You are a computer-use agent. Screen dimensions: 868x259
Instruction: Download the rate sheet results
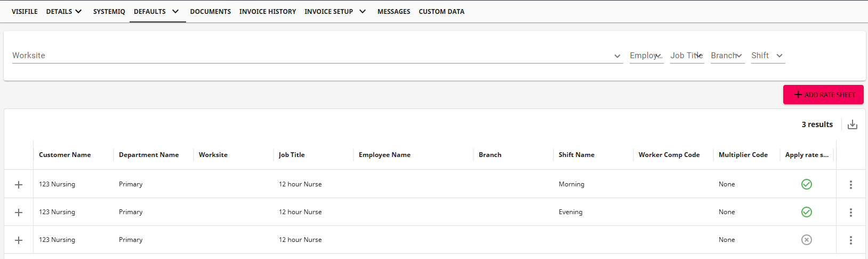coord(853,124)
